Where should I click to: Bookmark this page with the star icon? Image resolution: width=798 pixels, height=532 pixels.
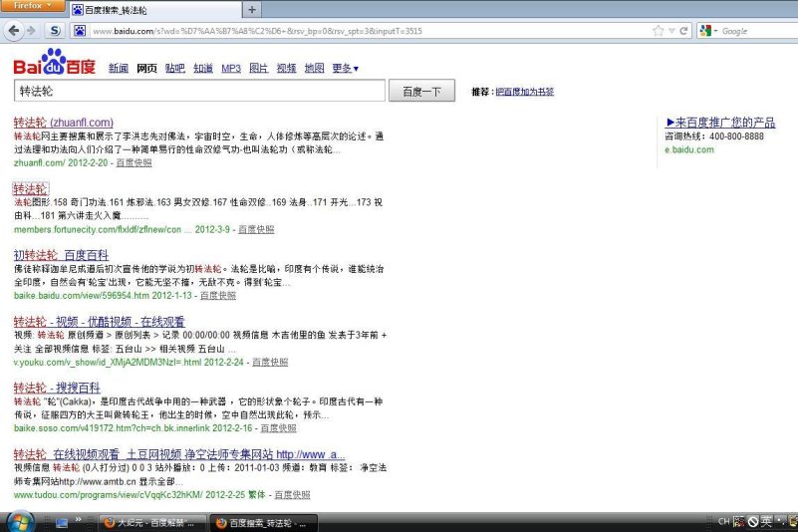click(659, 31)
